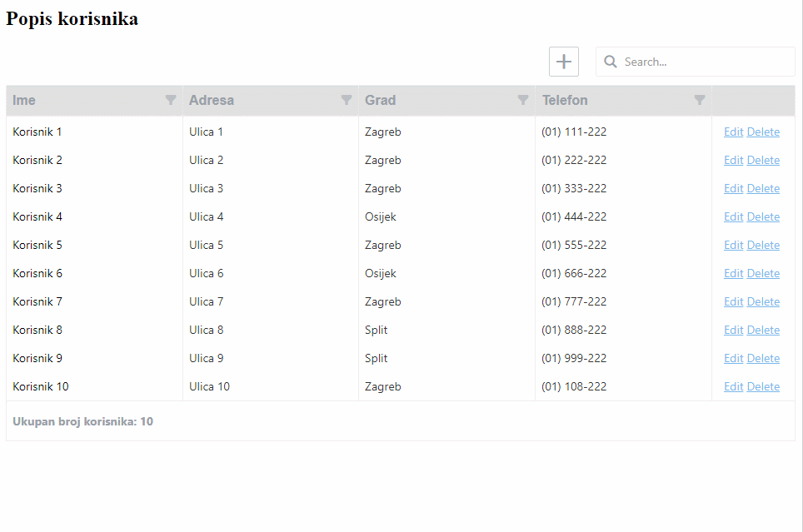The height and width of the screenshot is (532, 803).
Task: Edit the Korisnik 4 row
Action: click(733, 216)
